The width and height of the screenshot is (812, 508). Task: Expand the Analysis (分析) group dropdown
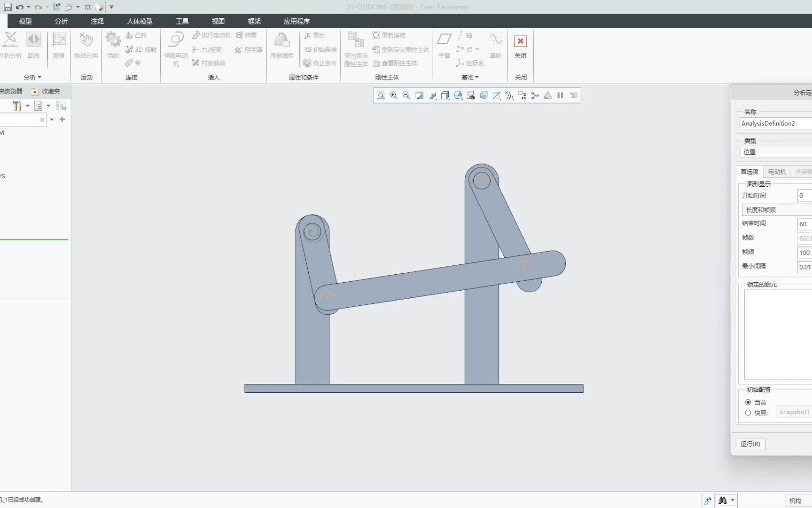(32, 77)
